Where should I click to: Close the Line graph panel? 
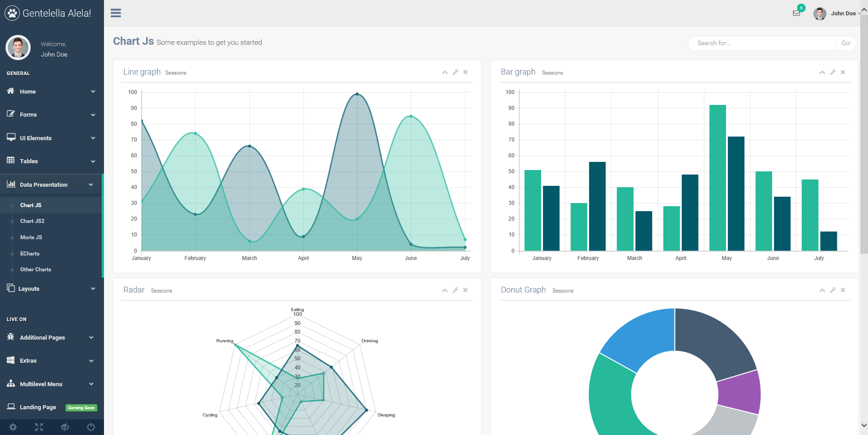click(x=465, y=72)
